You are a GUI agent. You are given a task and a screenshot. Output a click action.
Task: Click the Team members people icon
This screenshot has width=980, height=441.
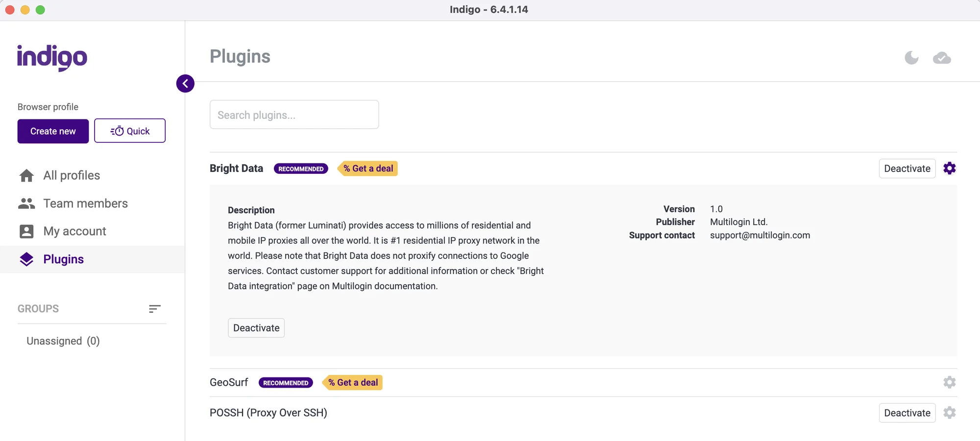click(26, 204)
